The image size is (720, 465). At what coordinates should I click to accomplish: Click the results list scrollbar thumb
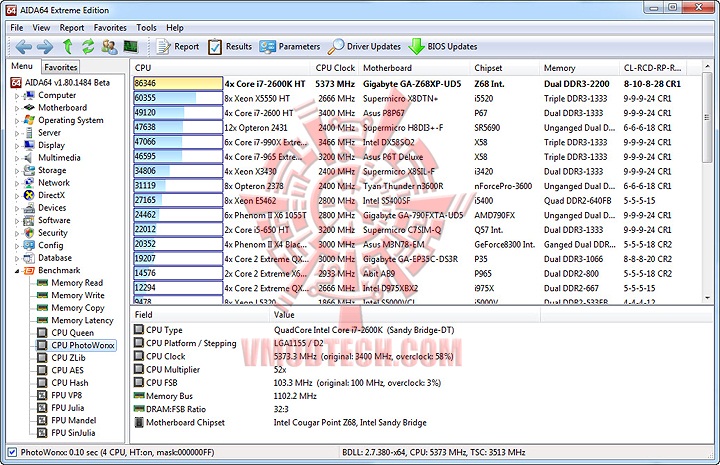(708, 118)
